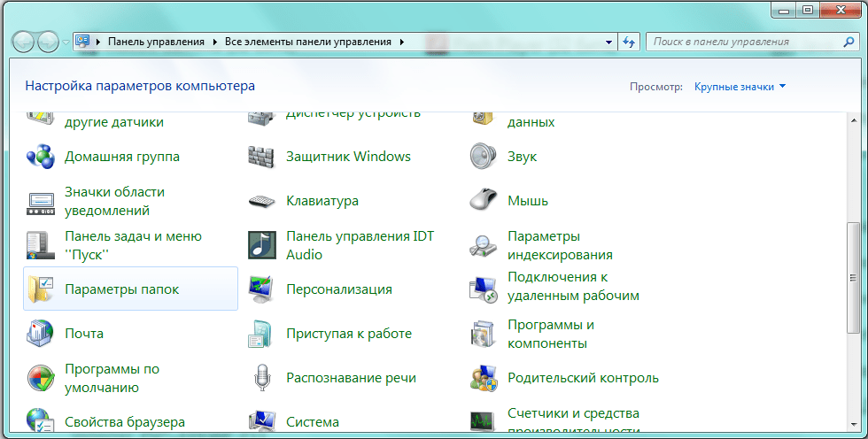The image size is (868, 439).
Task: Click the scrollbar up arrow
Action: 854,119
